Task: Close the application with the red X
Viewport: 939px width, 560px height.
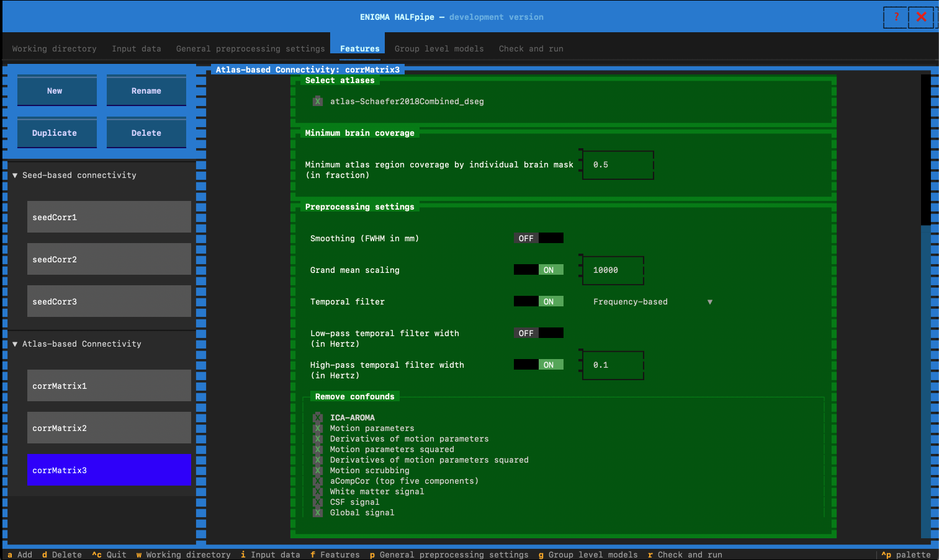Action: 922,17
